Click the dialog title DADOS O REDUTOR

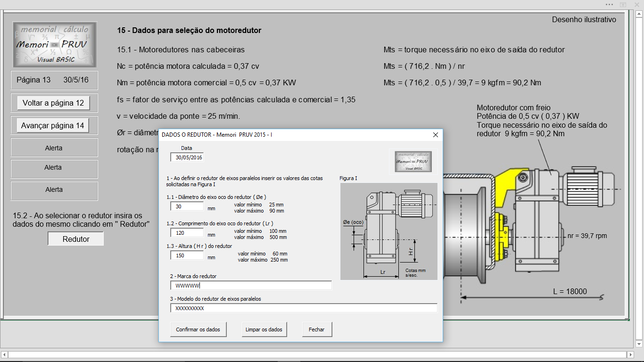217,135
